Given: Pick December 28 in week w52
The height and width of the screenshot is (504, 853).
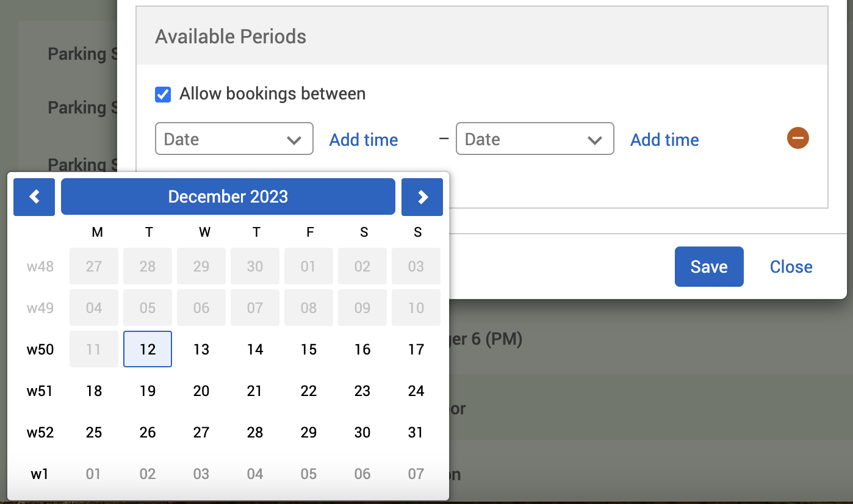Looking at the screenshot, I should tap(255, 433).
